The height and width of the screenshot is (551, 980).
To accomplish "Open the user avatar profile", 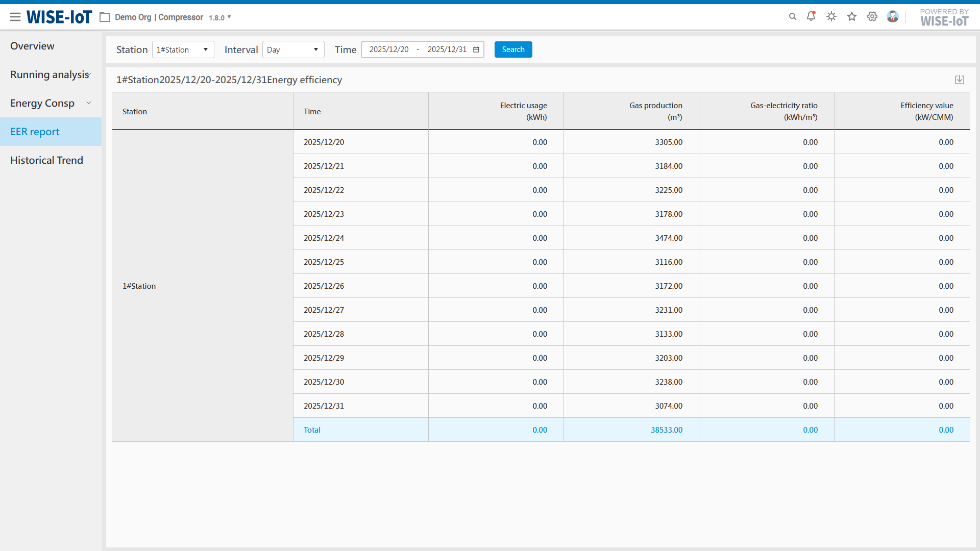I will point(892,17).
